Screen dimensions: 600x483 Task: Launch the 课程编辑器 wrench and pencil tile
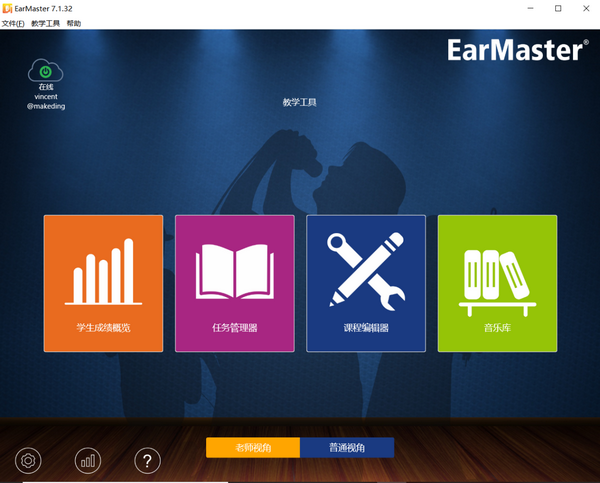point(366,283)
